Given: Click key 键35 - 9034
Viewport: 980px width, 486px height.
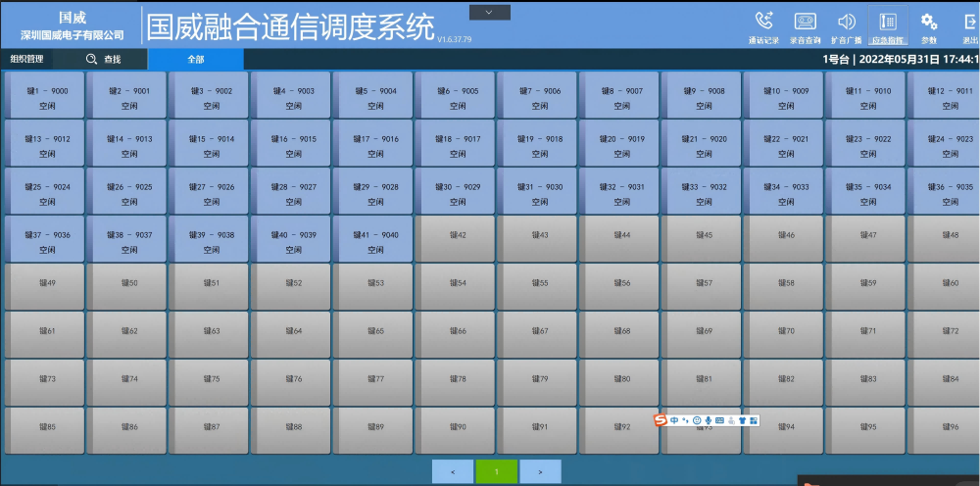Looking at the screenshot, I should pyautogui.click(x=865, y=191).
